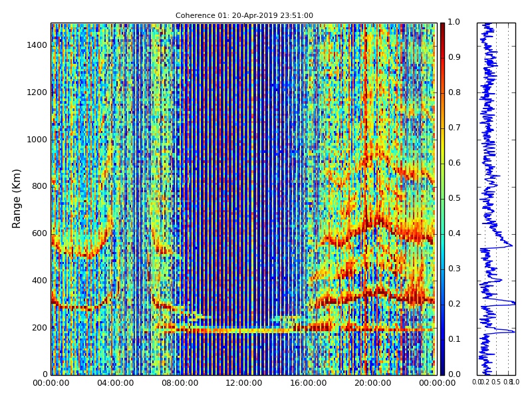
Task: Click the 20:00:00 time axis tick label
Action: [x=372, y=383]
